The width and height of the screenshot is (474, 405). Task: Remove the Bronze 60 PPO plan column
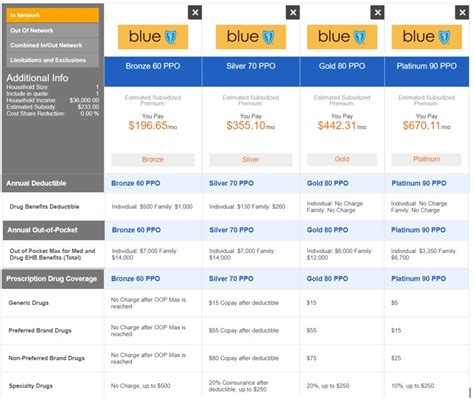195,13
